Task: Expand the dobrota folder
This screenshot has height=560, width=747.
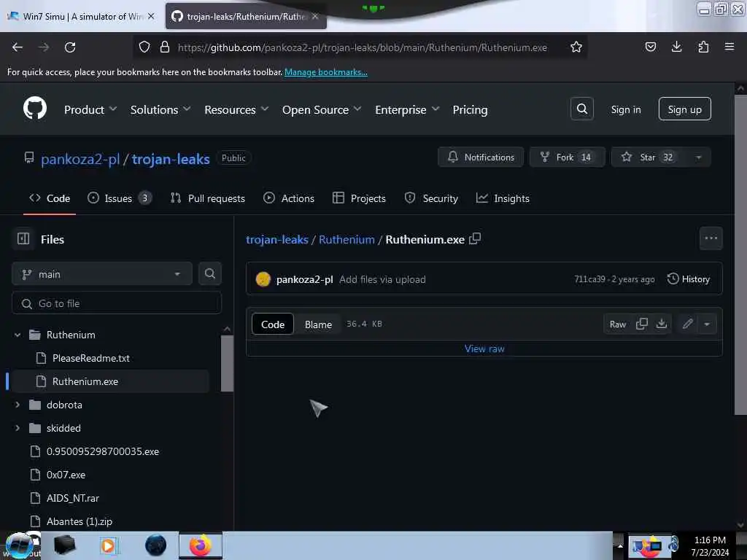Action: tap(18, 405)
